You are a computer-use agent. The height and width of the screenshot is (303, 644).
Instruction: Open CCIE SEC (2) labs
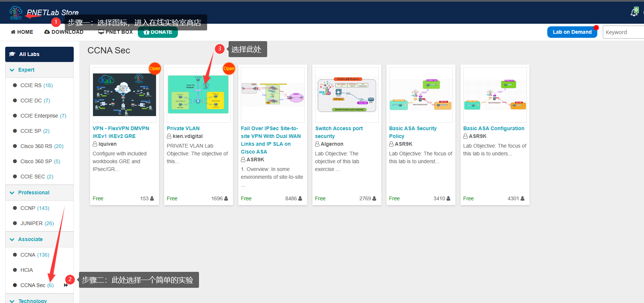tap(37, 177)
